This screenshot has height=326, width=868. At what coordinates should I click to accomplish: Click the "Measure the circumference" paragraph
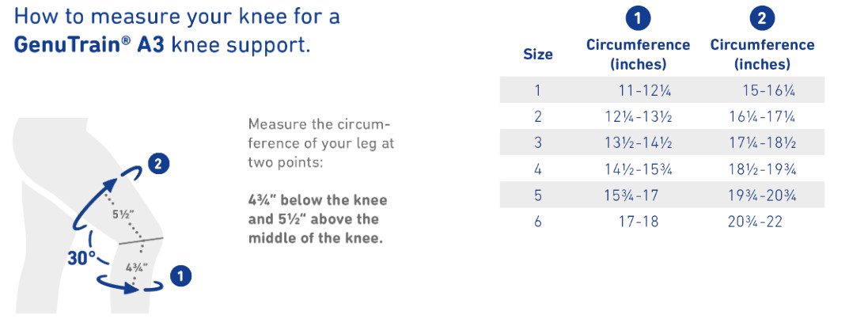[320, 143]
